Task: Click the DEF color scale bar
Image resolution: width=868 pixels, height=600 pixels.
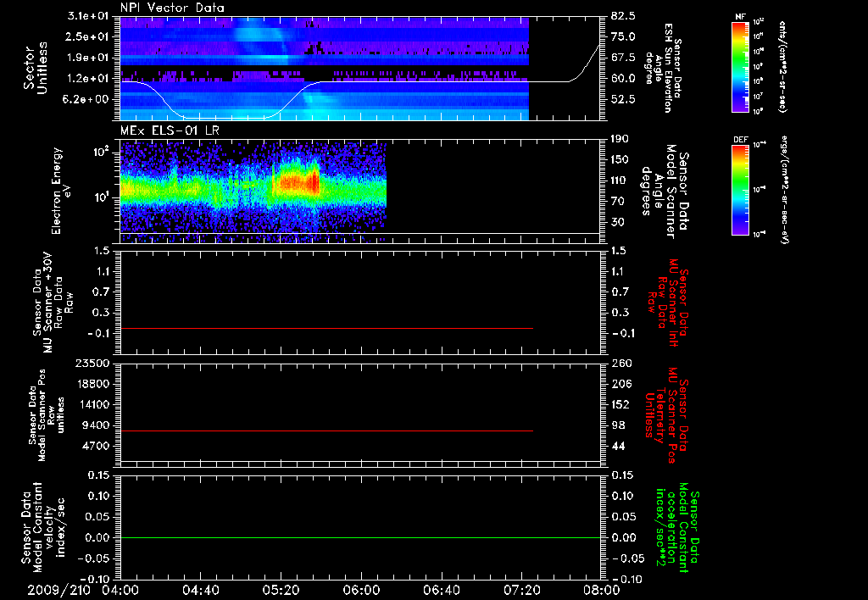Action: (x=740, y=190)
